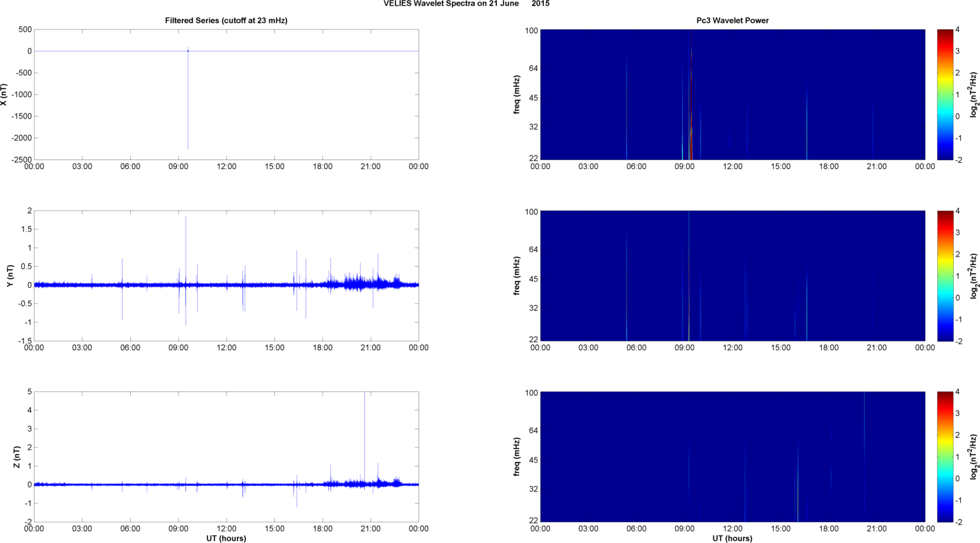Click the '5' tick on Z series axis
This screenshot has height=543, width=980.
(29, 392)
